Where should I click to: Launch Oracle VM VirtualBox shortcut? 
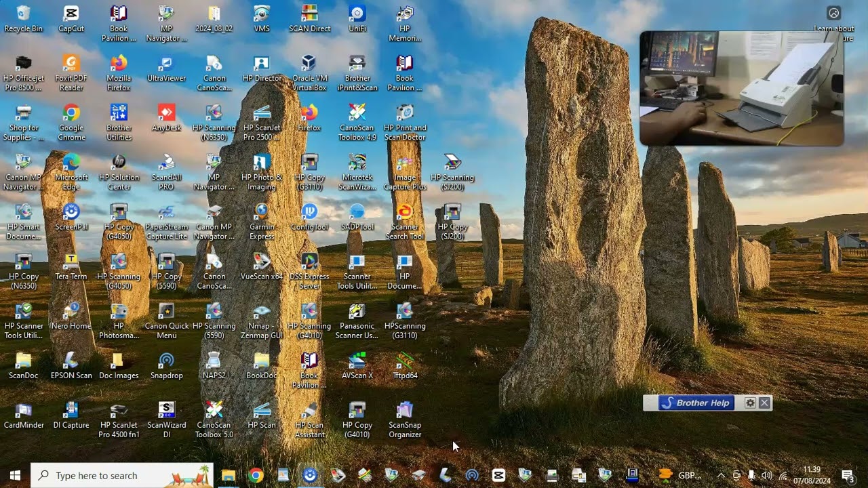[x=310, y=73]
